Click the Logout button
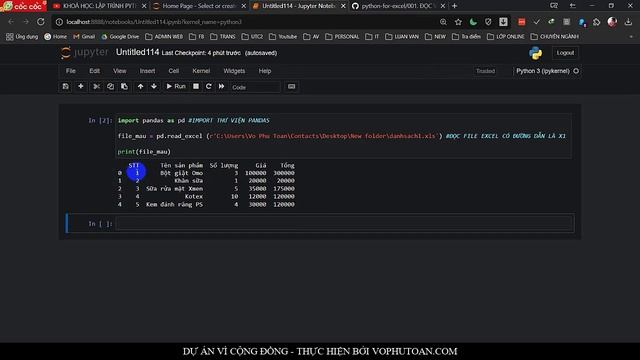 (565, 53)
